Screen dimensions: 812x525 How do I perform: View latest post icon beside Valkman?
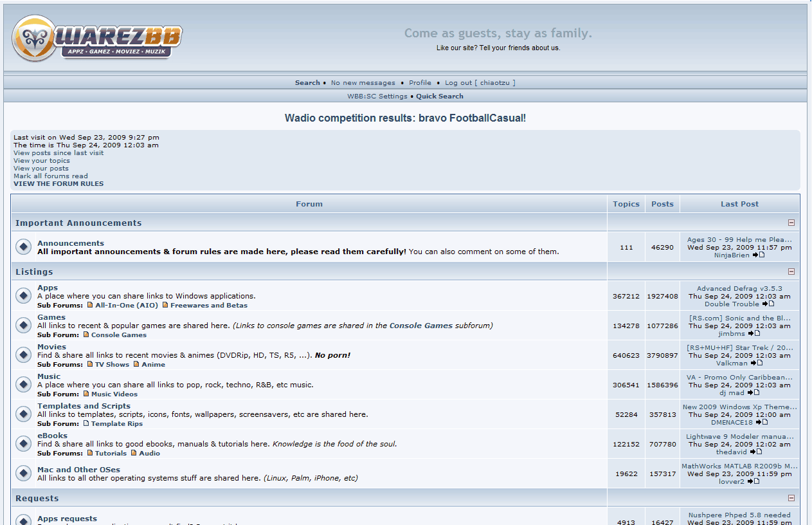757,363
